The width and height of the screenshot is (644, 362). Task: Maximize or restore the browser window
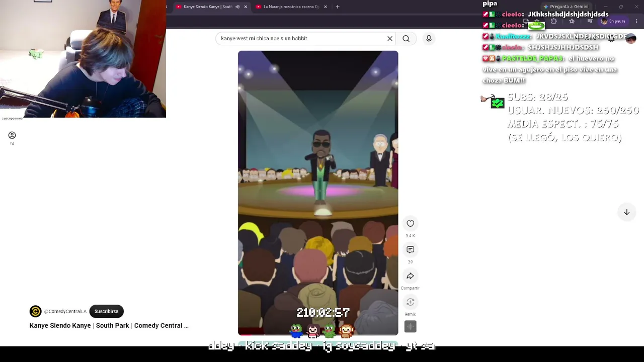click(621, 7)
